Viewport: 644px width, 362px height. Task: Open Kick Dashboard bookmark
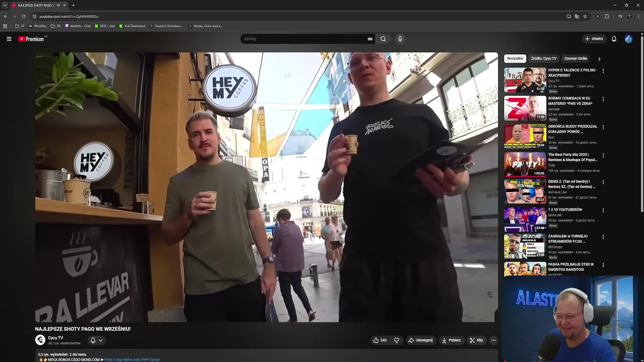(132, 26)
